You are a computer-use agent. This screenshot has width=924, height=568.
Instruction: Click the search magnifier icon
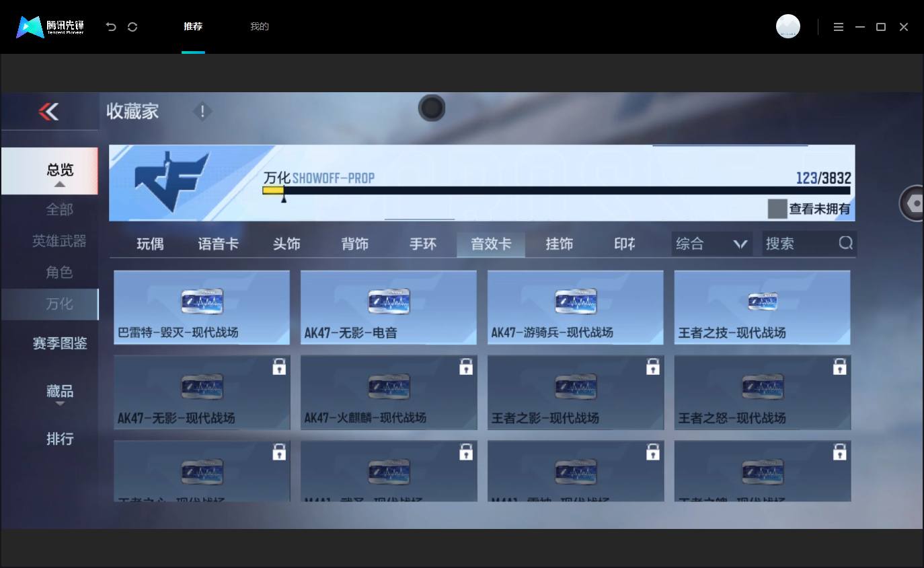(x=846, y=243)
